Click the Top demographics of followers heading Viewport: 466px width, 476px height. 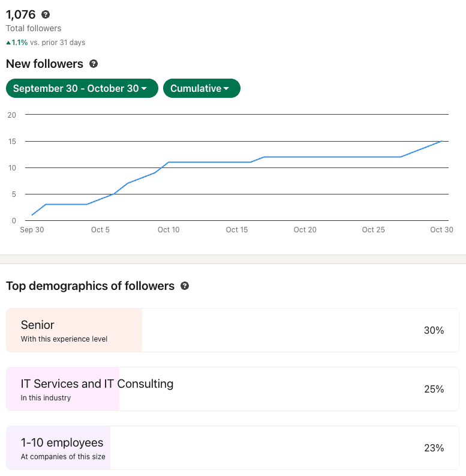(x=90, y=286)
